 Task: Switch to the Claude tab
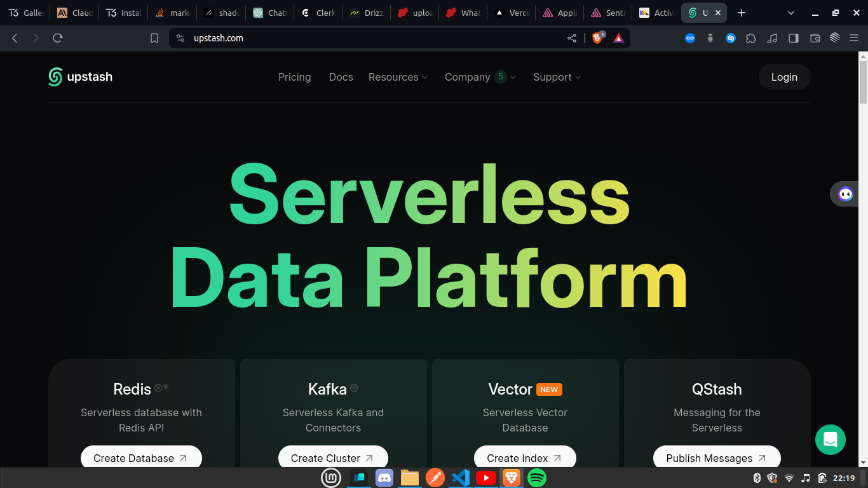click(x=75, y=13)
